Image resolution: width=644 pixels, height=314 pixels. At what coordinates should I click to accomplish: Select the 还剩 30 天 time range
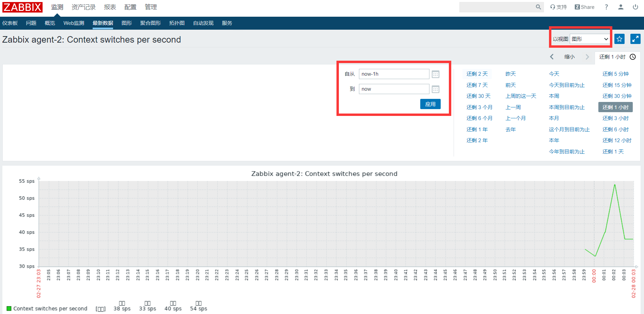pos(478,96)
